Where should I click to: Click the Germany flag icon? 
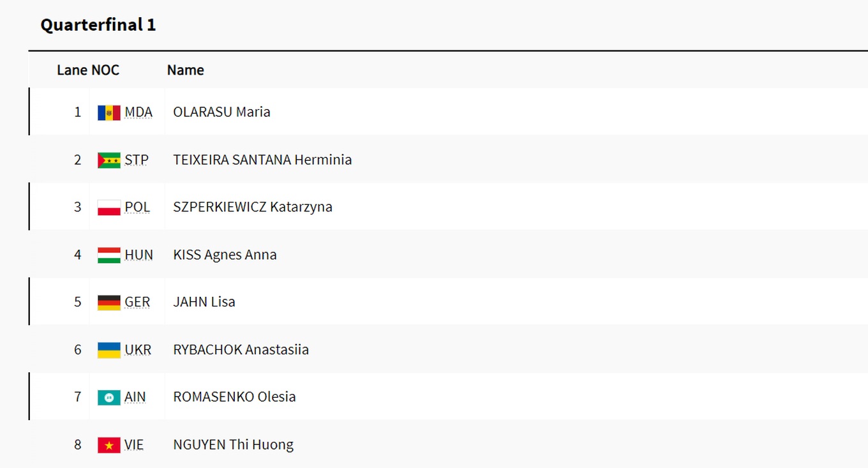pos(108,303)
